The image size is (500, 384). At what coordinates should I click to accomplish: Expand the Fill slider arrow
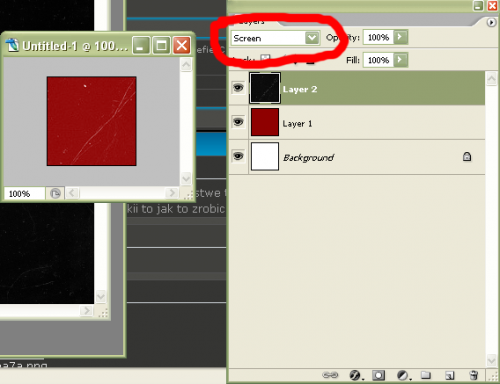(400, 60)
